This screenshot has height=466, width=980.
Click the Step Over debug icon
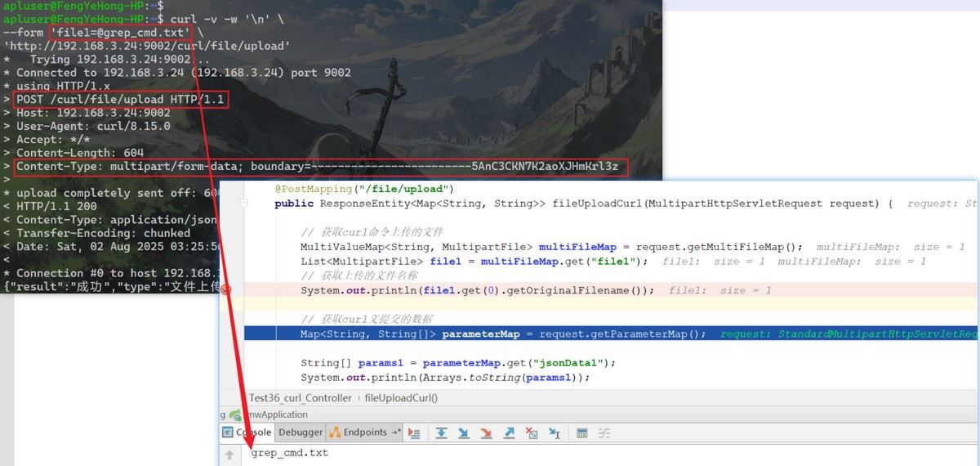tap(441, 433)
